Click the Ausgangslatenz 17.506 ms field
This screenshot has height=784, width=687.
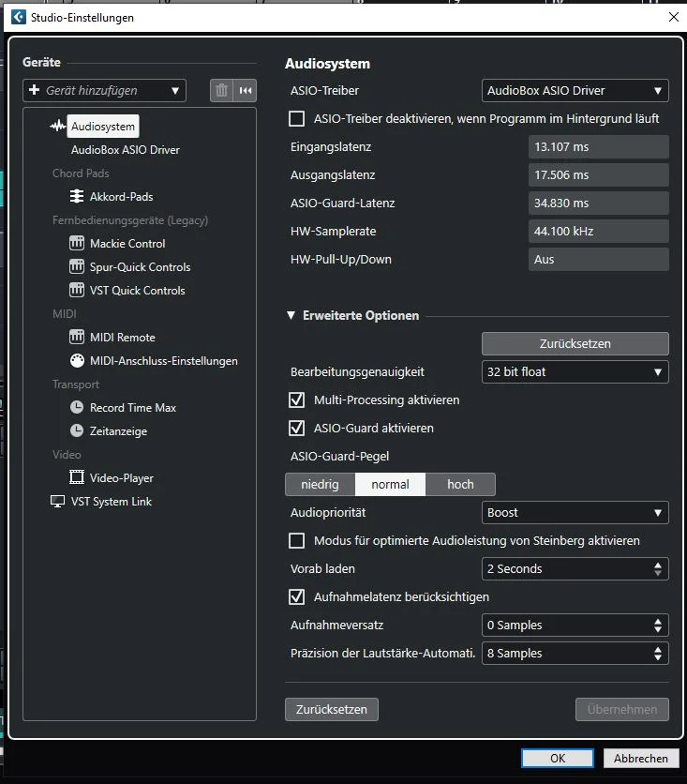coord(599,175)
